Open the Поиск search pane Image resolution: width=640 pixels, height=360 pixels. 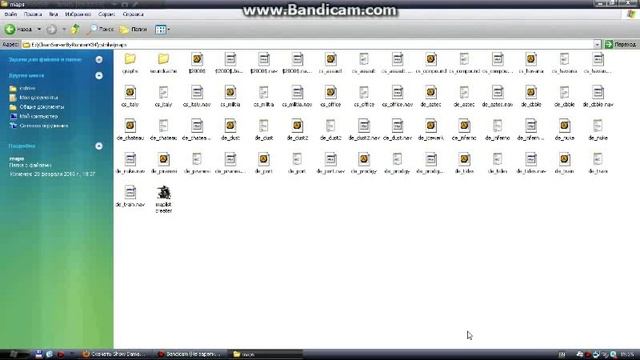pos(101,29)
